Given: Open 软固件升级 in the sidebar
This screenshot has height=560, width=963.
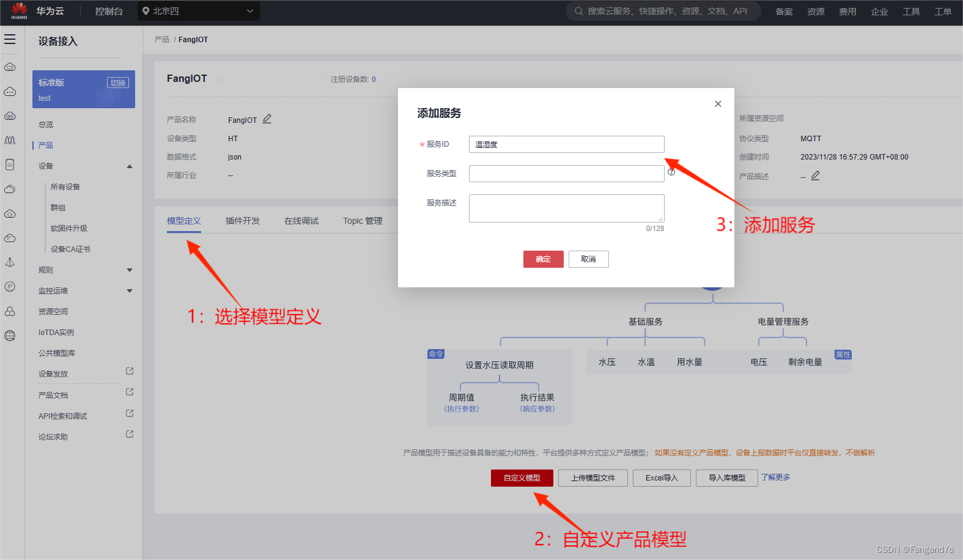Looking at the screenshot, I should (69, 229).
